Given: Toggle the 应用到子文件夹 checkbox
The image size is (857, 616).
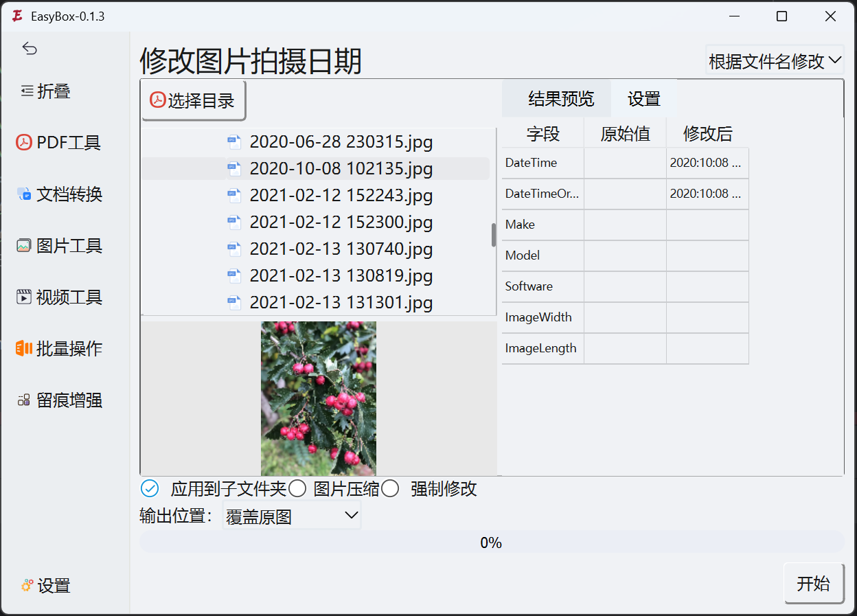Looking at the screenshot, I should [149, 488].
